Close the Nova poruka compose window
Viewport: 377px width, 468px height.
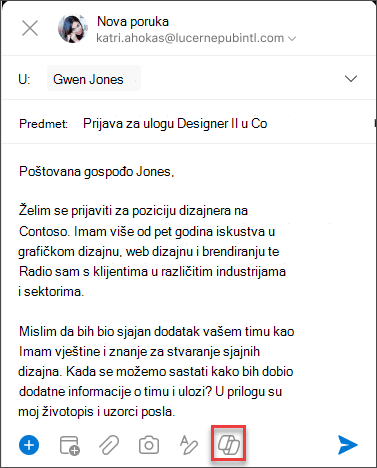pyautogui.click(x=30, y=28)
